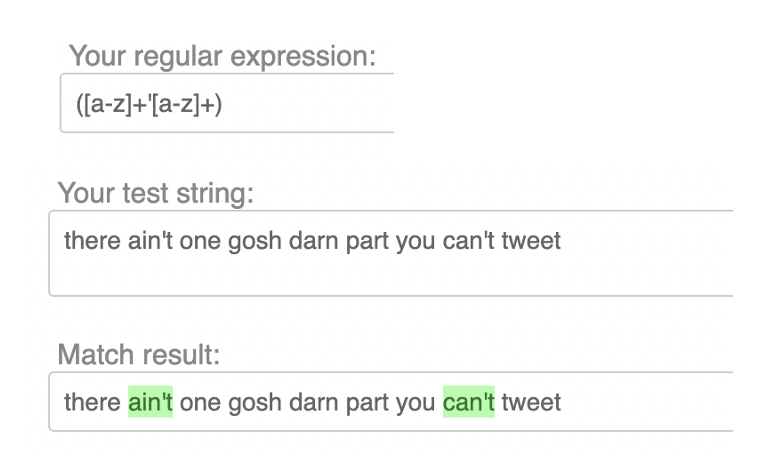Screen dimensions: 774x466
Task: Click the word "tweet" in test string
Action: 531,241
